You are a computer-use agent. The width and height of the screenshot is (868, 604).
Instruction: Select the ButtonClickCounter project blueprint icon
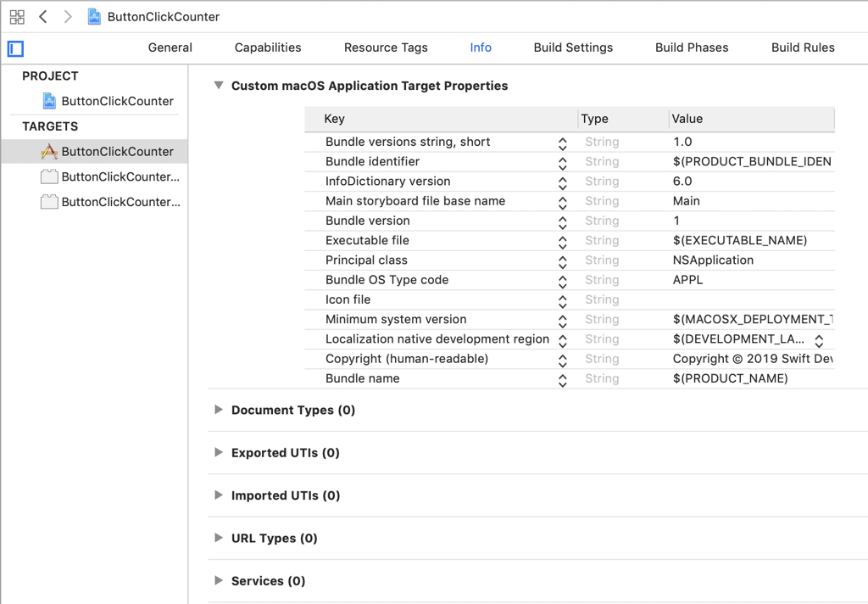pyautogui.click(x=50, y=101)
